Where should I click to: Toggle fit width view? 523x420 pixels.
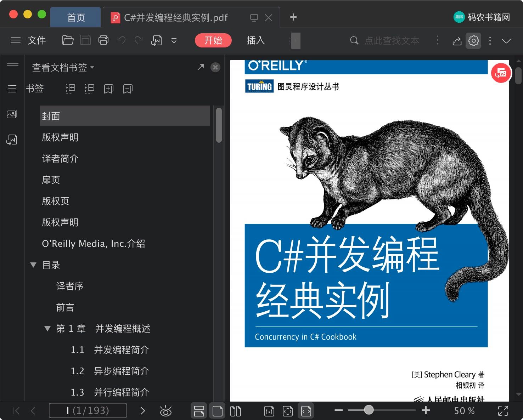pyautogui.click(x=306, y=411)
